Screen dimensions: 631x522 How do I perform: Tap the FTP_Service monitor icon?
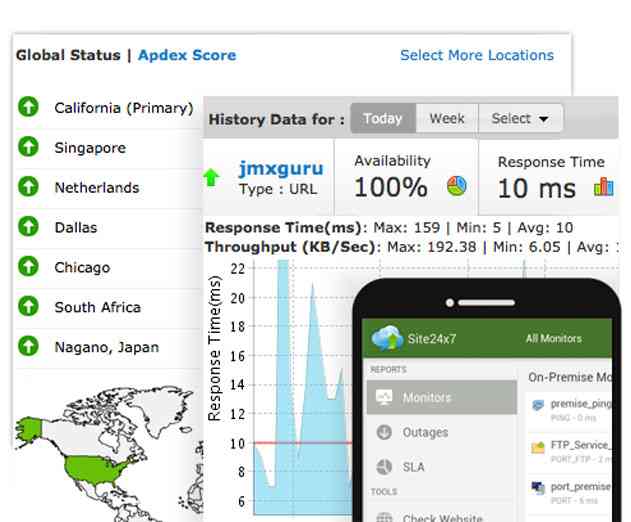tap(538, 447)
